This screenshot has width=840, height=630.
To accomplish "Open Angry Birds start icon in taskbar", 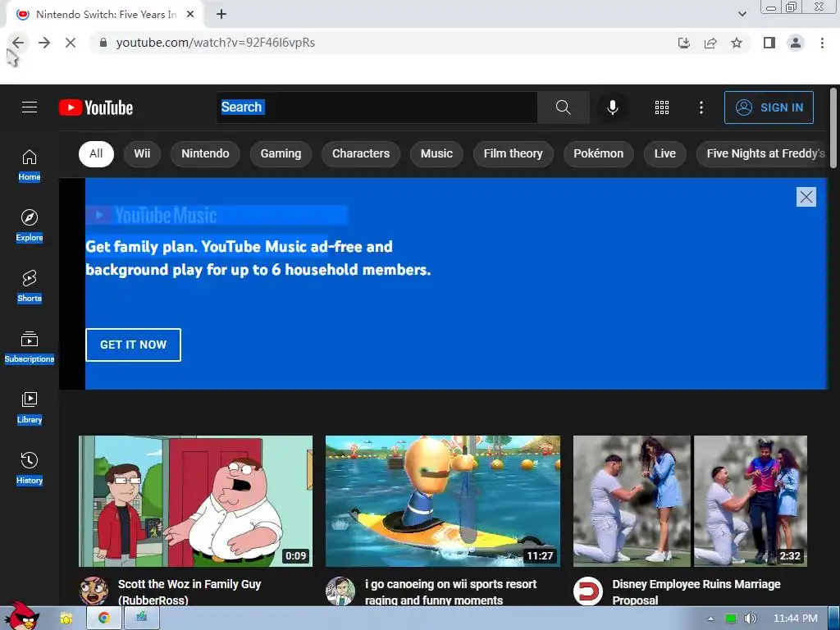I will pyautogui.click(x=21, y=617).
